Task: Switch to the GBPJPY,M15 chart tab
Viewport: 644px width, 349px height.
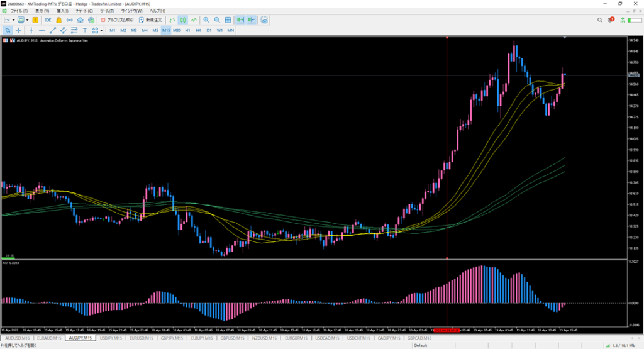Action: (x=172, y=338)
